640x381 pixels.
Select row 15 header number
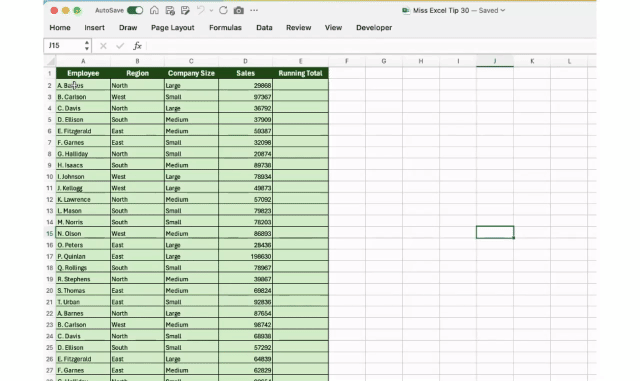(x=50, y=234)
